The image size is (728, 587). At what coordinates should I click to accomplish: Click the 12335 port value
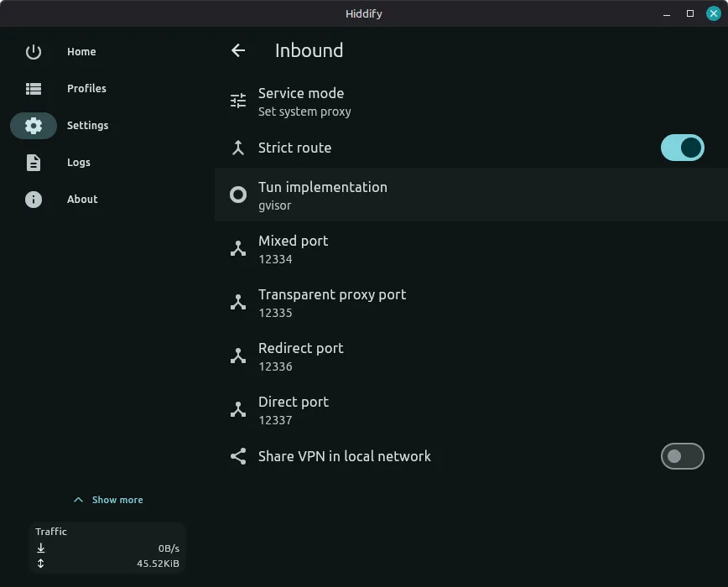point(275,313)
